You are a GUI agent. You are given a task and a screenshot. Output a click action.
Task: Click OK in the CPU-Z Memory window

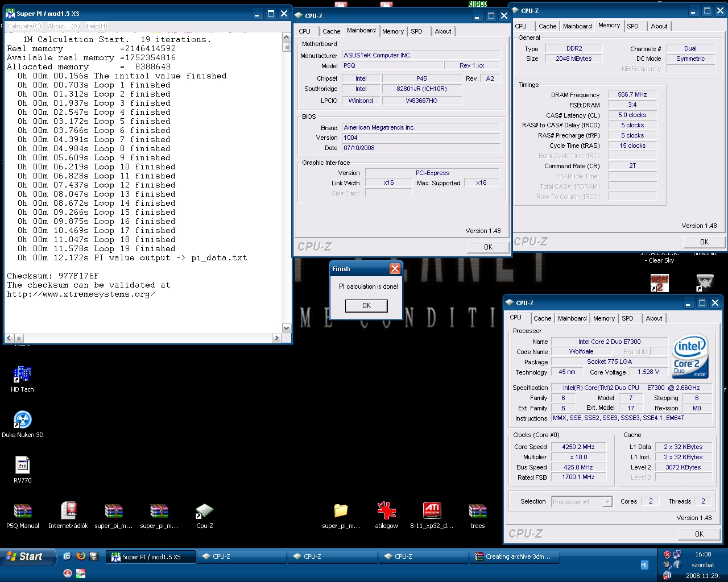tap(704, 242)
